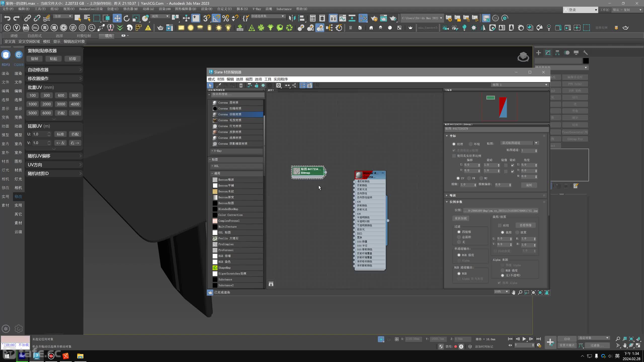Click the 复制 modifier button
This screenshot has height=362, width=644.
[x=34, y=59]
